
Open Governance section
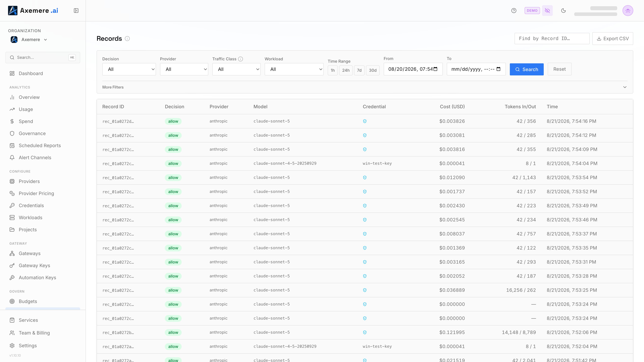[x=43, y=133]
